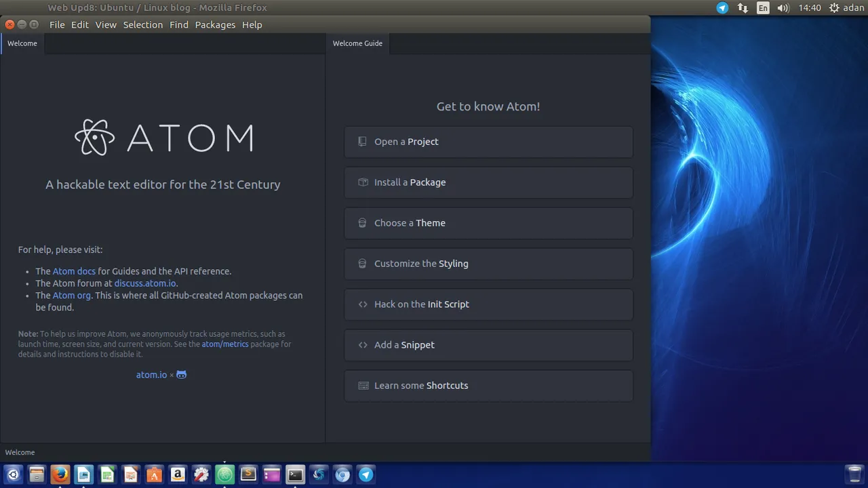The image size is (868, 488).
Task: Open the Selection menu
Action: point(143,24)
